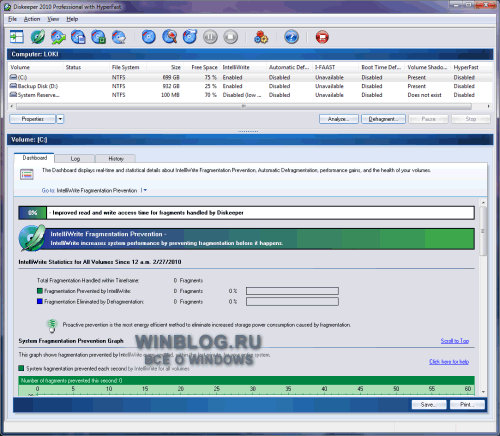This screenshot has width=500, height=436.
Task: Click green Fragmentation Prevented legend swatch
Action: pos(40,291)
